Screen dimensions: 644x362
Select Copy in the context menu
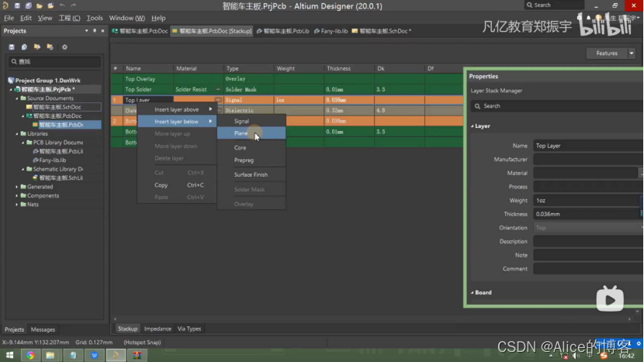click(x=177, y=185)
